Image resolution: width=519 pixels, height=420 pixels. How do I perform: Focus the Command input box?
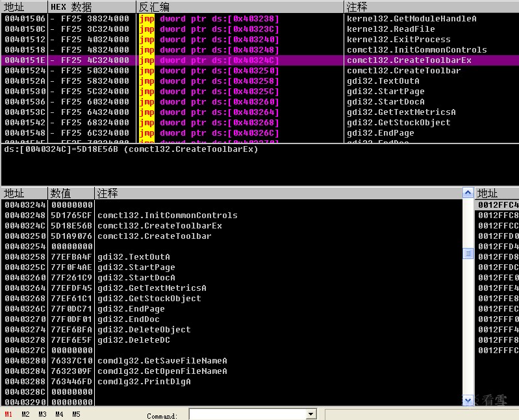pos(247,414)
